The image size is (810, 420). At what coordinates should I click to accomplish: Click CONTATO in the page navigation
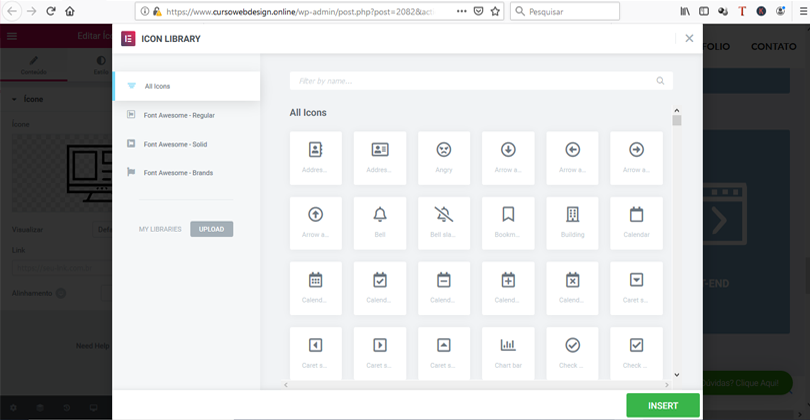[x=773, y=46]
